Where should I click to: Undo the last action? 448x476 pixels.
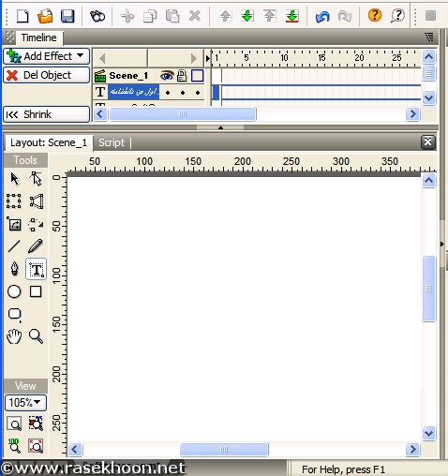(322, 16)
